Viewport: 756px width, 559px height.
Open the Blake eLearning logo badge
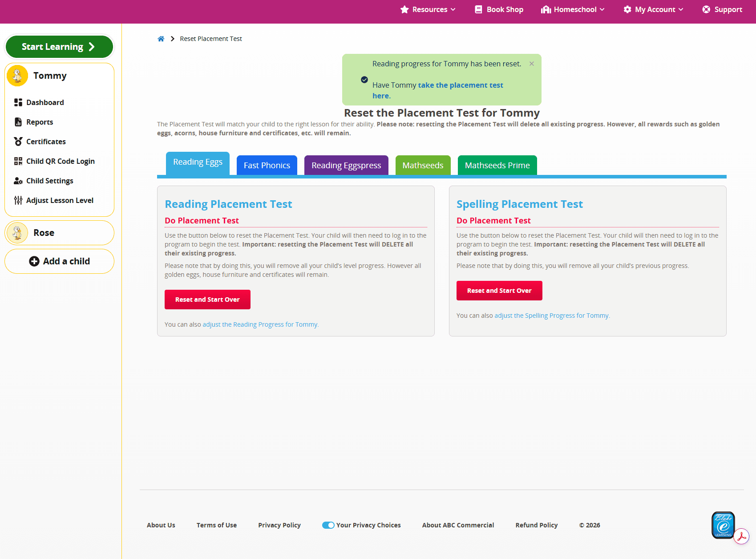point(723,525)
